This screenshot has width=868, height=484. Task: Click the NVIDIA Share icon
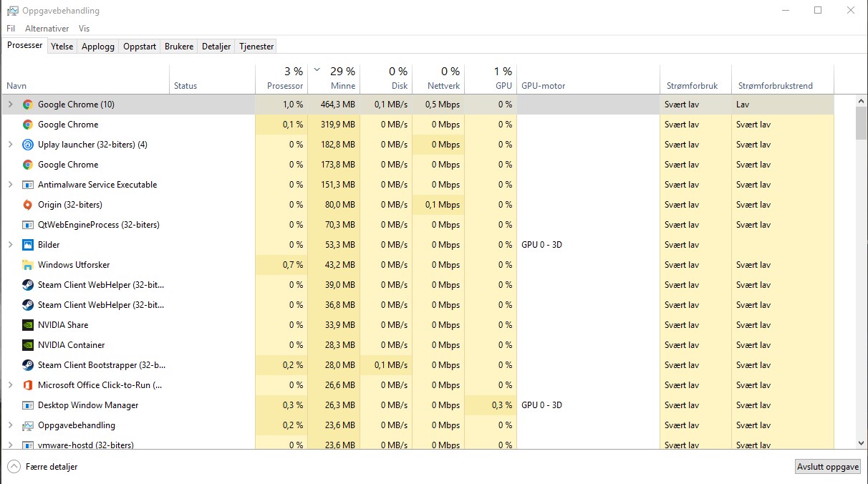point(27,325)
